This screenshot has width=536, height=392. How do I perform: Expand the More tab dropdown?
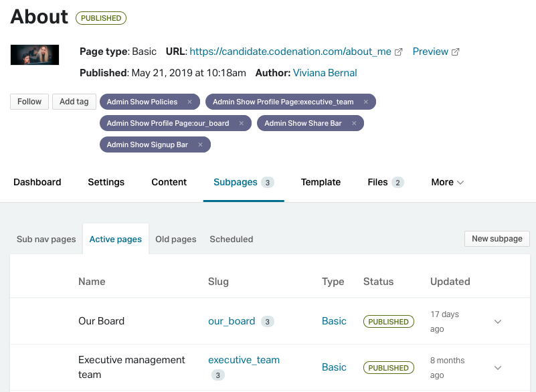(x=448, y=182)
